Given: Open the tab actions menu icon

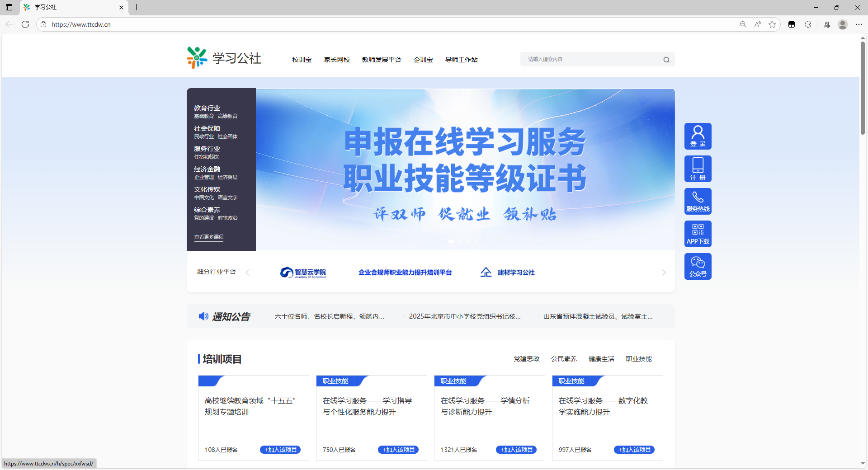Looking at the screenshot, I should click(9, 7).
